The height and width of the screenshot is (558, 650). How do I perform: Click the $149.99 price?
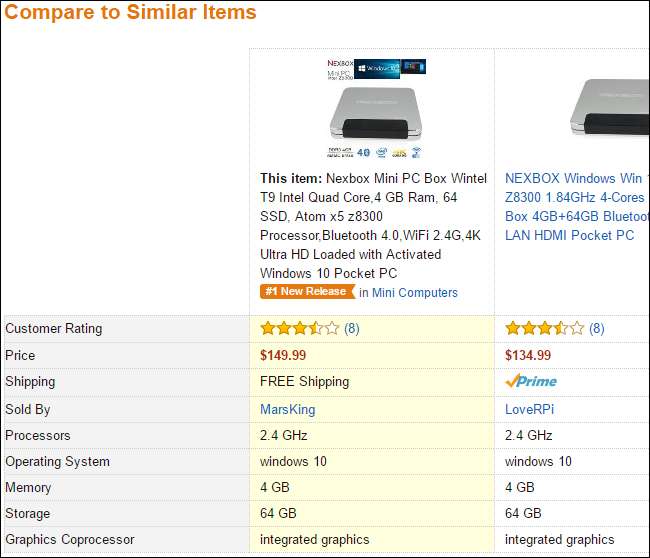tap(283, 355)
